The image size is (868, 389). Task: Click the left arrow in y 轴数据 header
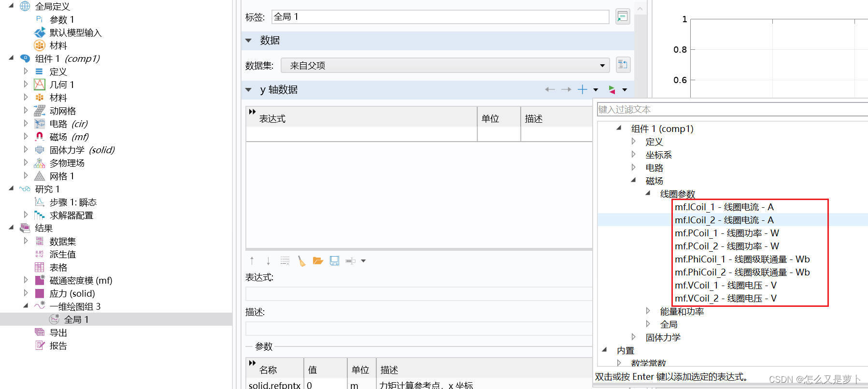coord(550,89)
